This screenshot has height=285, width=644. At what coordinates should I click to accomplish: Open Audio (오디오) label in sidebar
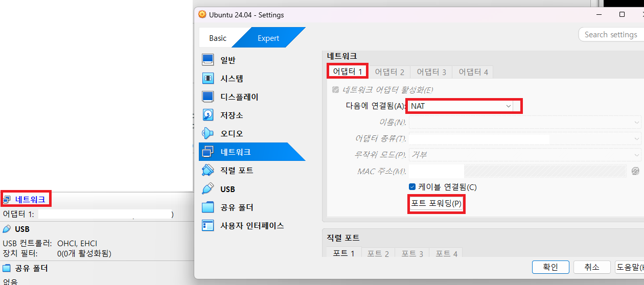[x=232, y=133]
